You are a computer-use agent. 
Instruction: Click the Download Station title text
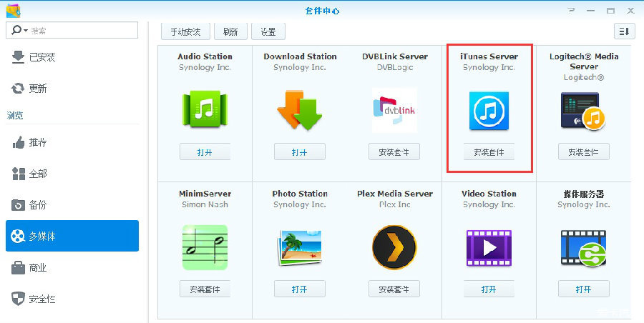click(x=300, y=56)
